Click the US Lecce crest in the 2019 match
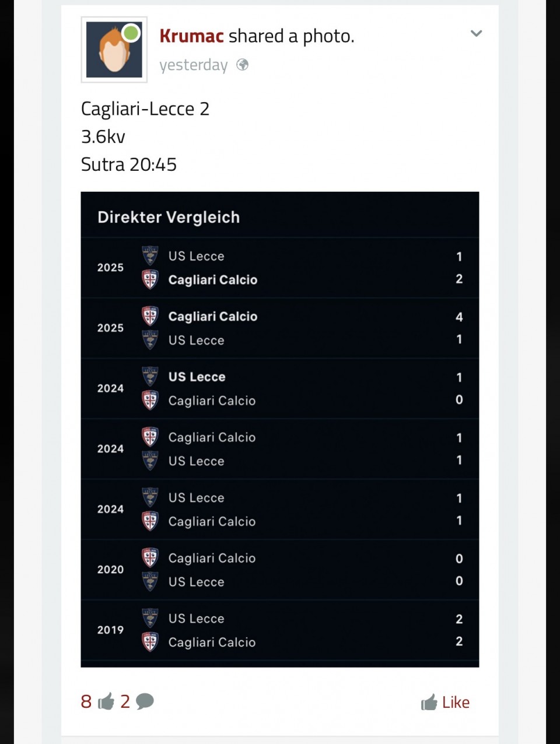 pos(150,618)
